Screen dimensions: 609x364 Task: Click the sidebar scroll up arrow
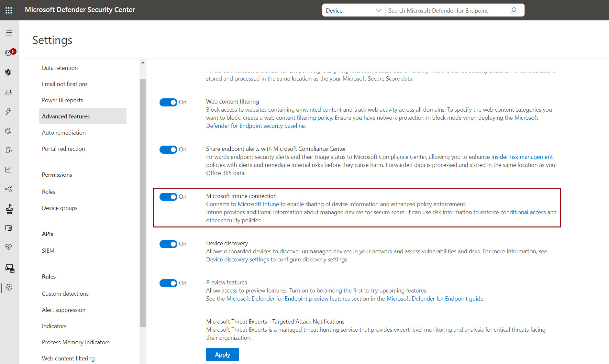(x=143, y=62)
